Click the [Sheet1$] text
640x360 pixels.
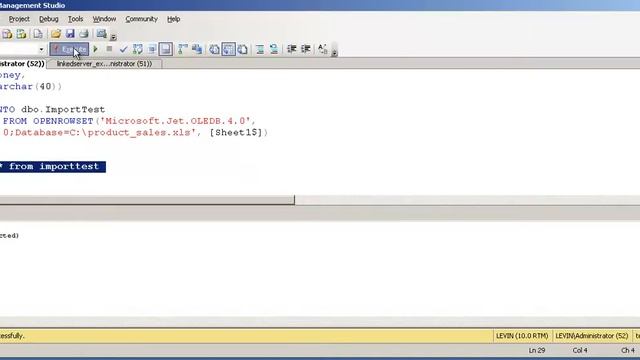(x=236, y=133)
